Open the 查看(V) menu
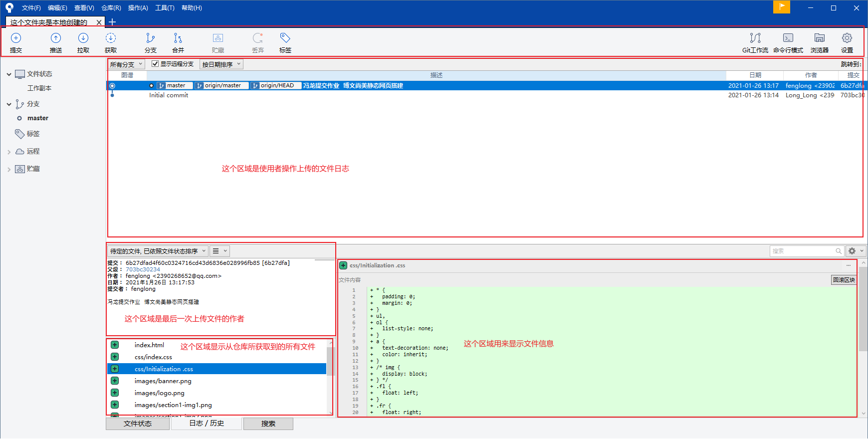Viewport: 868px width, 439px height. pyautogui.click(x=84, y=8)
